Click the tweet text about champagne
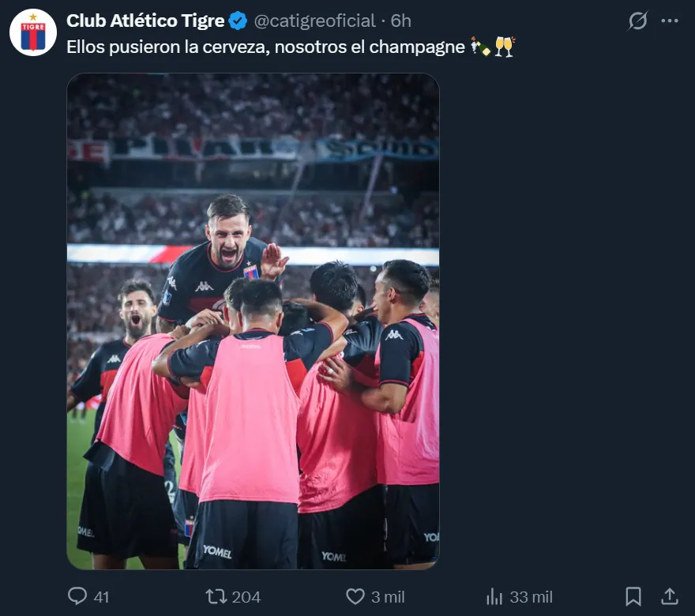695x616 pixels. click(x=265, y=47)
